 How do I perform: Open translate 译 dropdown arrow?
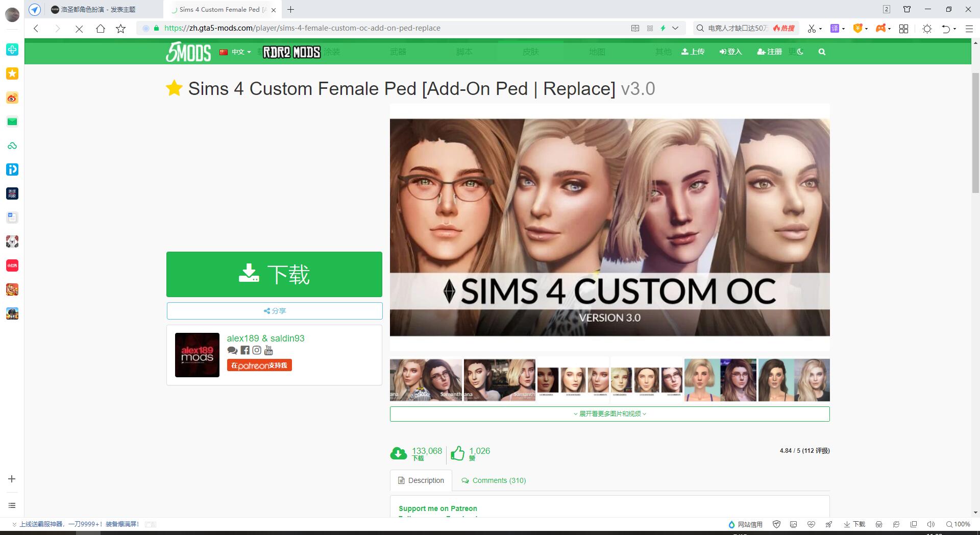(843, 29)
